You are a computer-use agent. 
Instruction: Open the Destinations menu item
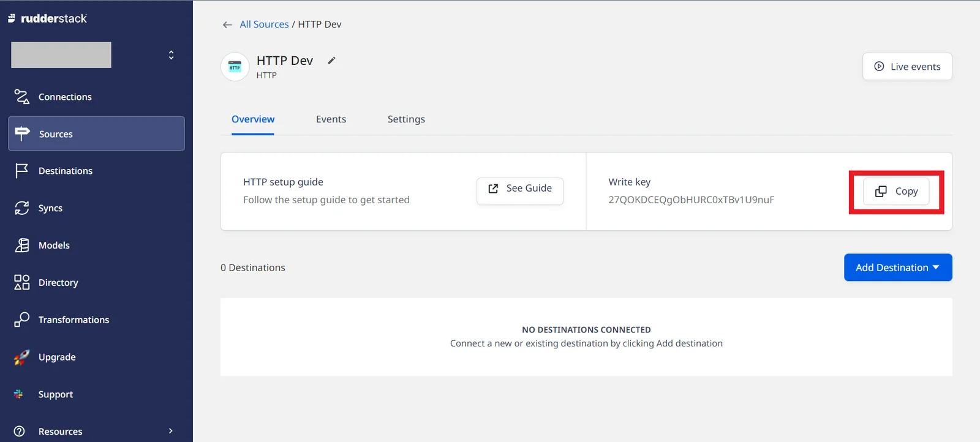click(x=66, y=171)
